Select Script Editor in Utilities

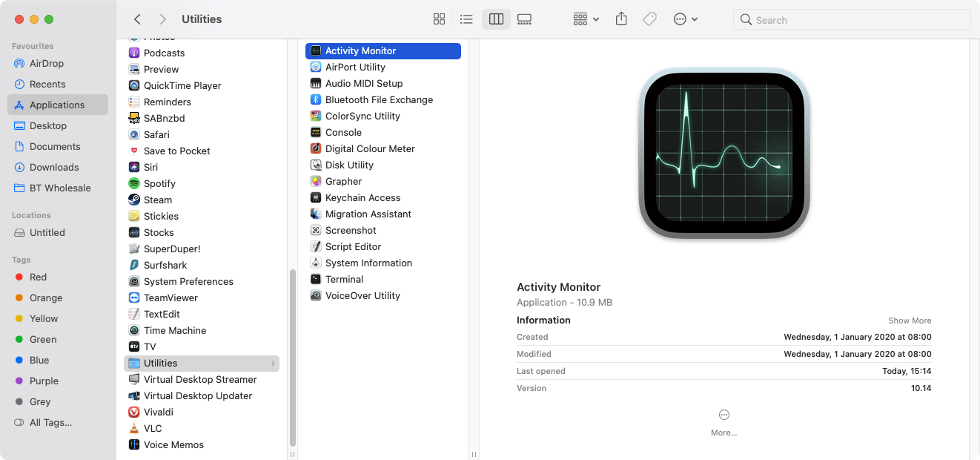point(383,246)
